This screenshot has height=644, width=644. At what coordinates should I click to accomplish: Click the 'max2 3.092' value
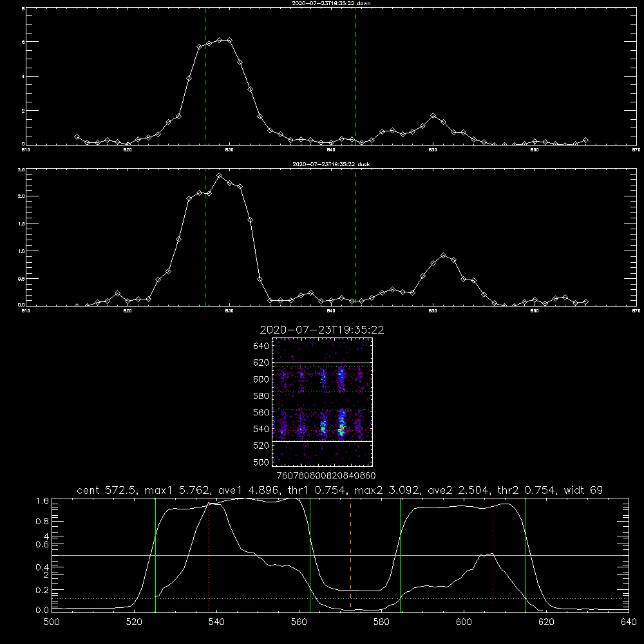coord(386,490)
